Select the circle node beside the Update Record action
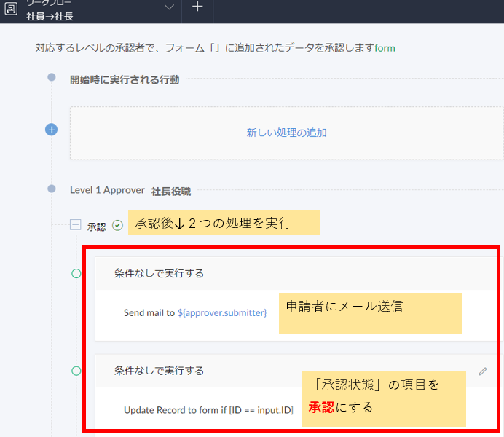 [x=76, y=371]
